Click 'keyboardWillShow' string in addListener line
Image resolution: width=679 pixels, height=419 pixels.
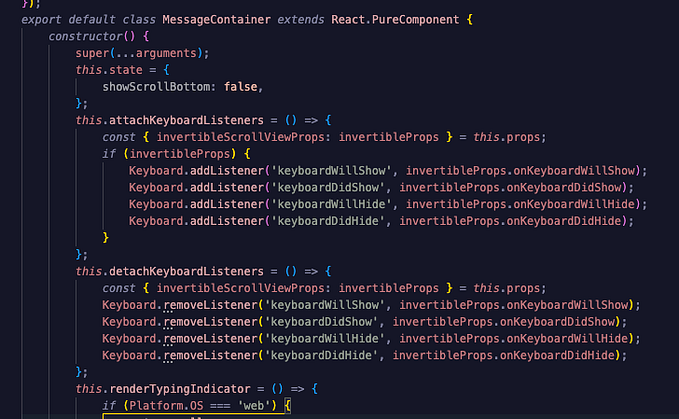pyautogui.click(x=331, y=171)
